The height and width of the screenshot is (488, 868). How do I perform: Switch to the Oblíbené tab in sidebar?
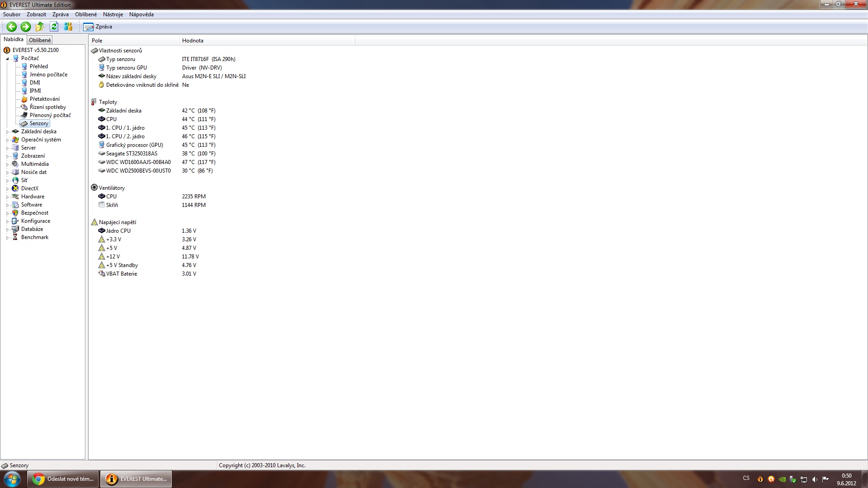click(x=40, y=40)
